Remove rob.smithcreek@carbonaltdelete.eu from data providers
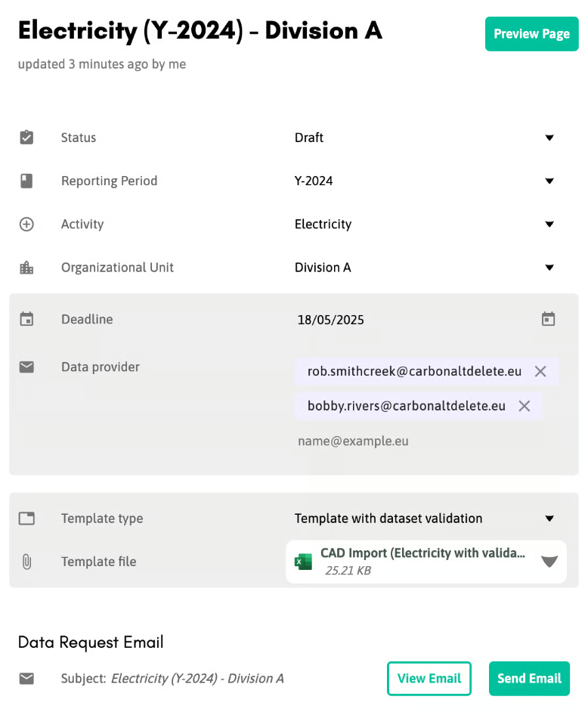Screen dimensions: 588x712 click(540, 371)
